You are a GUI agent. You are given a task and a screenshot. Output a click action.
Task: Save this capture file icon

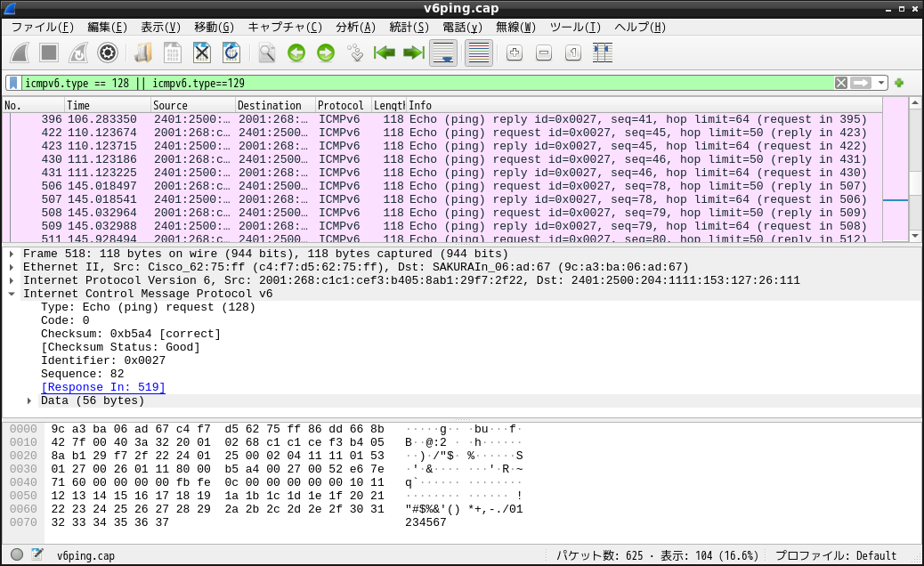[173, 53]
